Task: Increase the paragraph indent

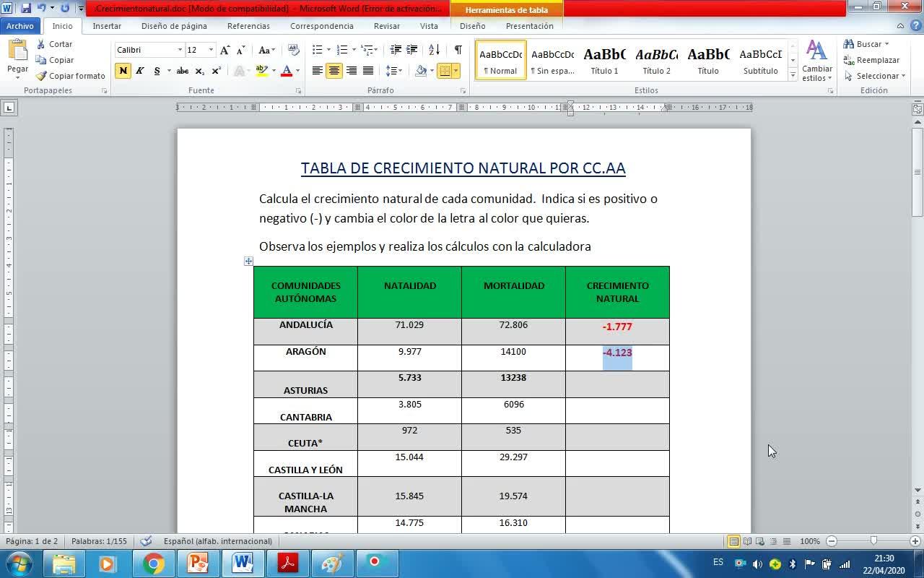Action: click(x=411, y=50)
